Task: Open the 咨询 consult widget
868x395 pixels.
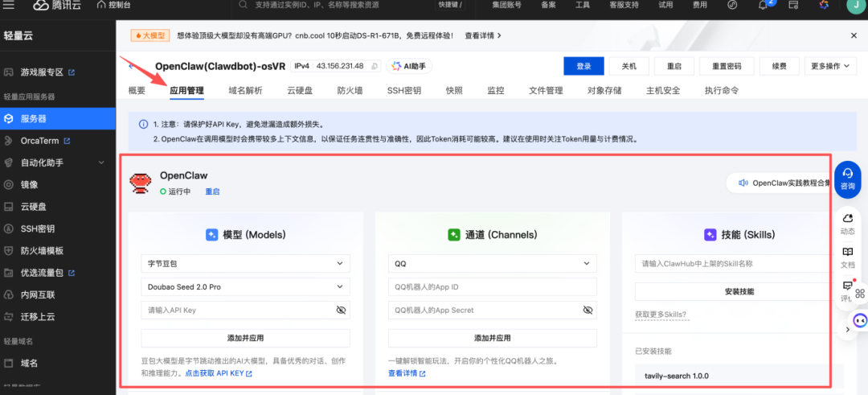Action: pyautogui.click(x=848, y=179)
